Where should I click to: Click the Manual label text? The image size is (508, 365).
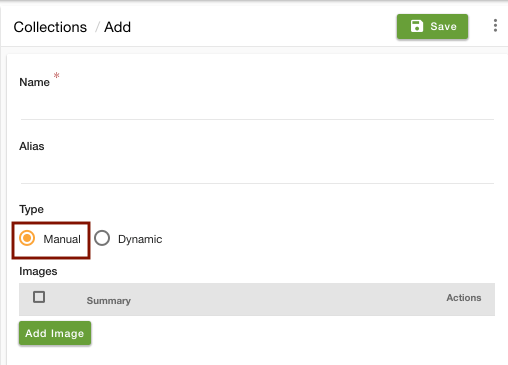pos(62,239)
